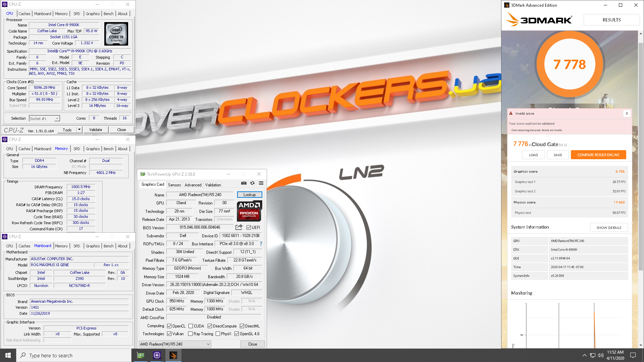The width and height of the screenshot is (644, 362).
Task: Open the GPU-Z hamburger menu
Action: click(x=261, y=183)
